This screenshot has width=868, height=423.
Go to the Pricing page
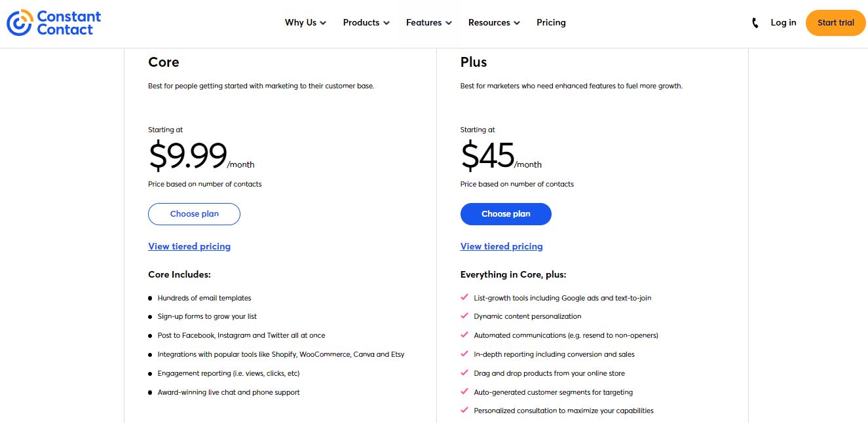(x=551, y=22)
